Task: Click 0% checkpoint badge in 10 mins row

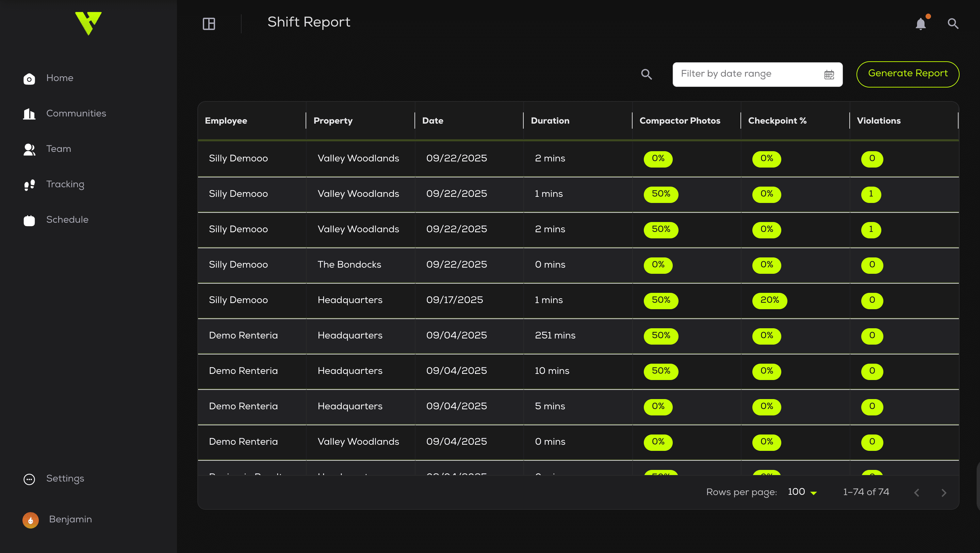Action: pyautogui.click(x=766, y=371)
